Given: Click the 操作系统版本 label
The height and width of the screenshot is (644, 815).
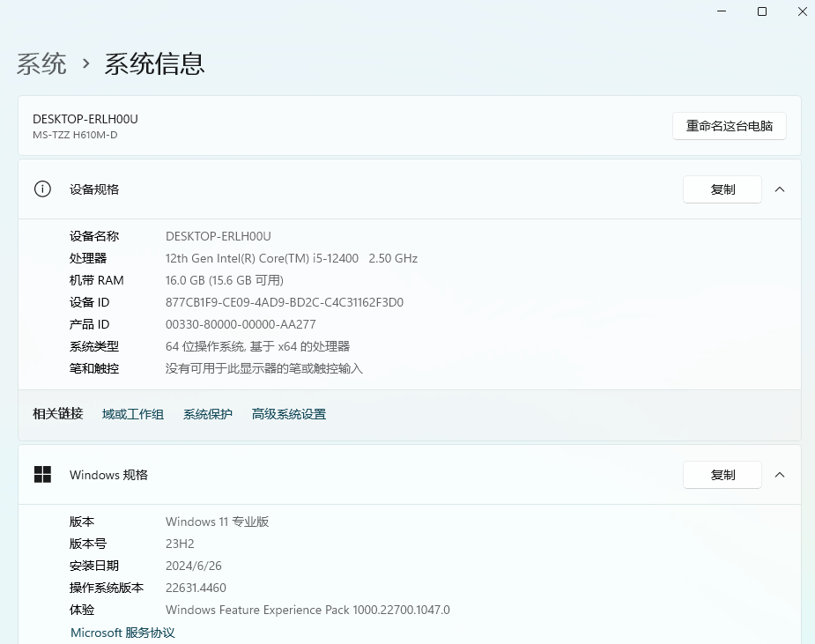Looking at the screenshot, I should (107, 588).
